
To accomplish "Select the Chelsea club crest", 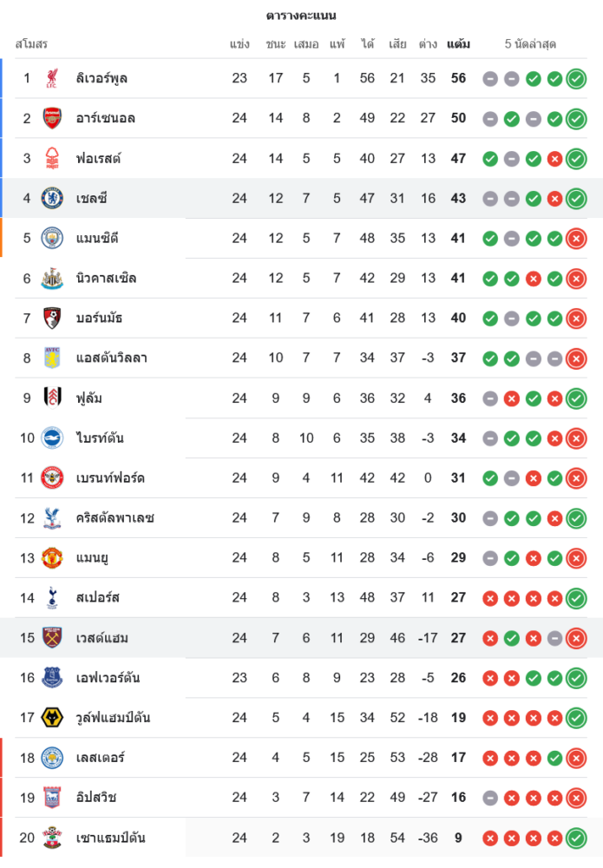I will coord(52,198).
